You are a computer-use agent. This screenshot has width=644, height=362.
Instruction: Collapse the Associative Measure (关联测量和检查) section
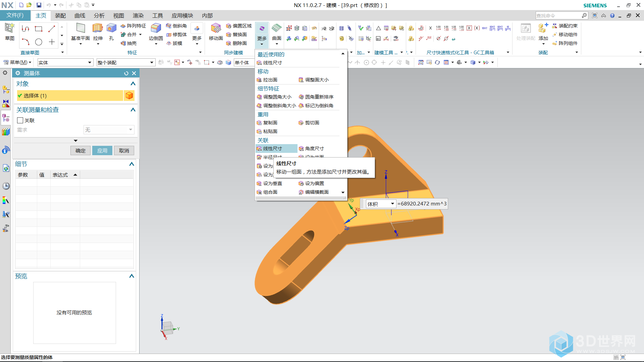click(x=133, y=110)
